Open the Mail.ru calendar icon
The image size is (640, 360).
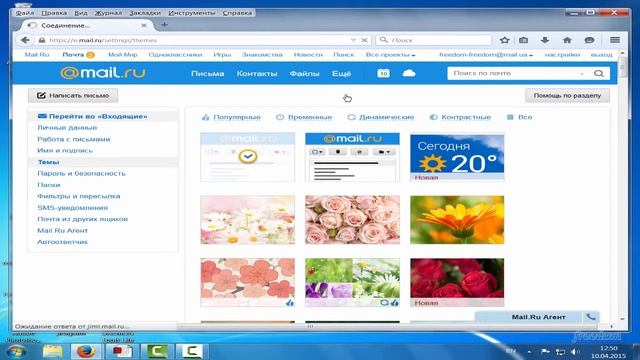[x=383, y=73]
